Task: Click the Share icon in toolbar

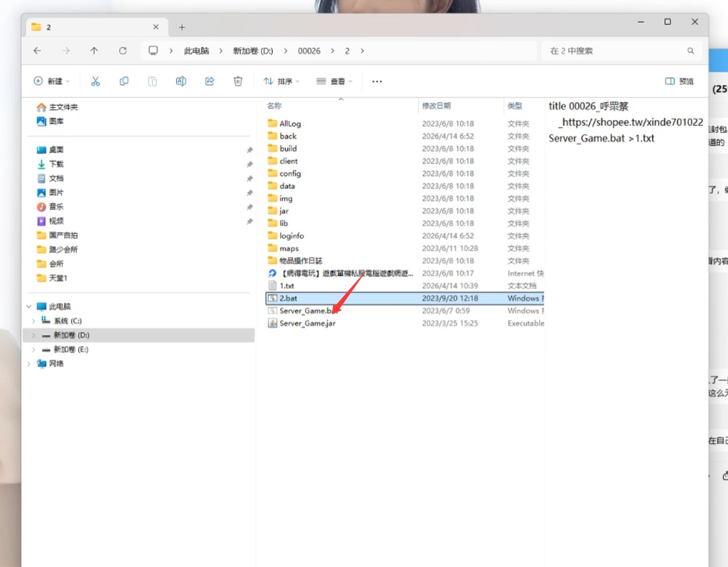Action: 209,82
